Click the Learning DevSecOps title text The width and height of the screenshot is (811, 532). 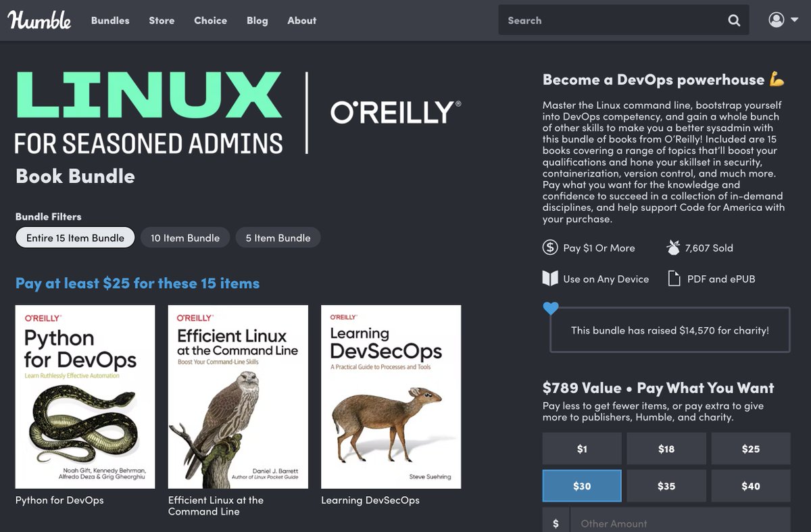[370, 500]
